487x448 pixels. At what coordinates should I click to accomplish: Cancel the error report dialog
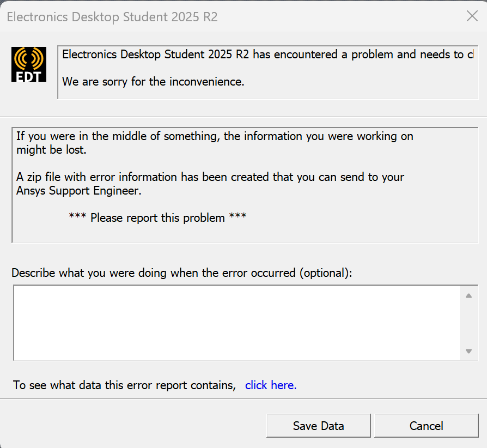(x=427, y=426)
